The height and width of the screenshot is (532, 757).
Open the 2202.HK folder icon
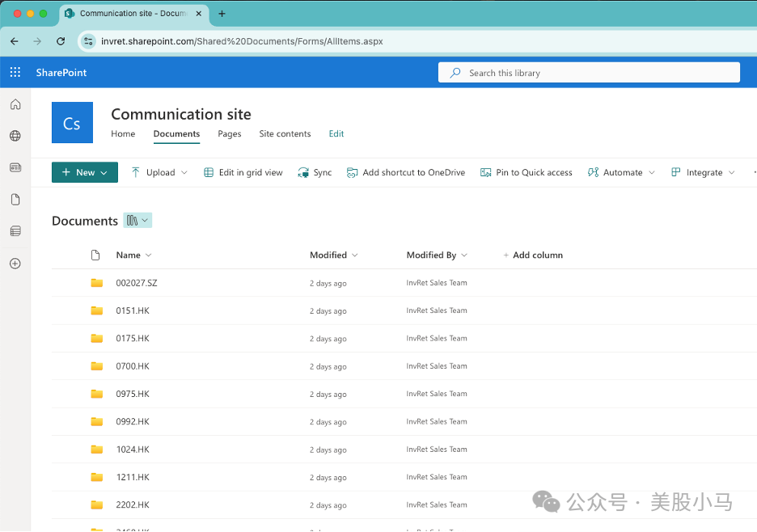96,505
